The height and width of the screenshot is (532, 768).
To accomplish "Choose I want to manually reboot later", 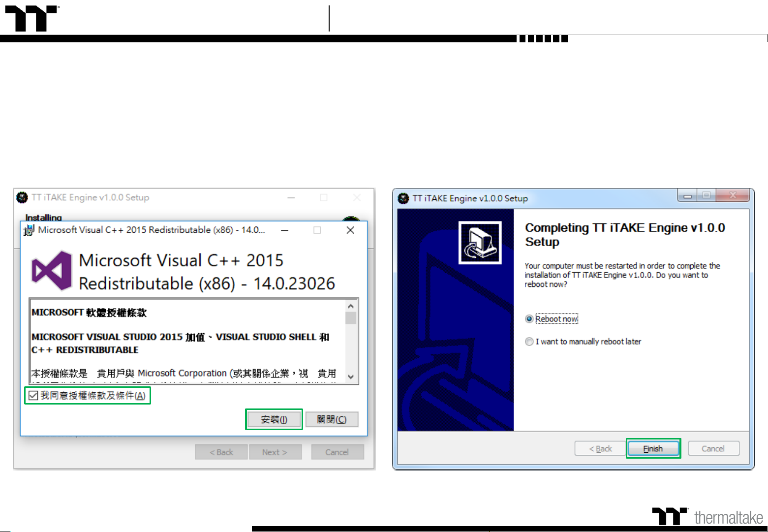I will (x=529, y=342).
